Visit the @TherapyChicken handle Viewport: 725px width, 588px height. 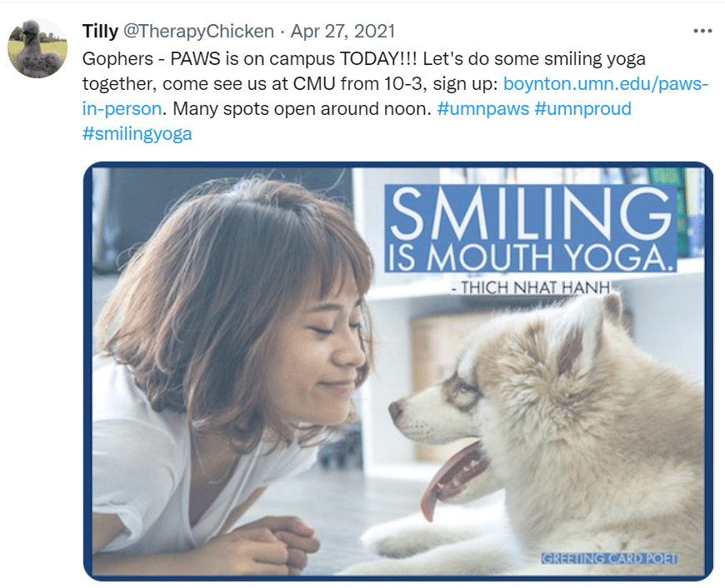198,32
